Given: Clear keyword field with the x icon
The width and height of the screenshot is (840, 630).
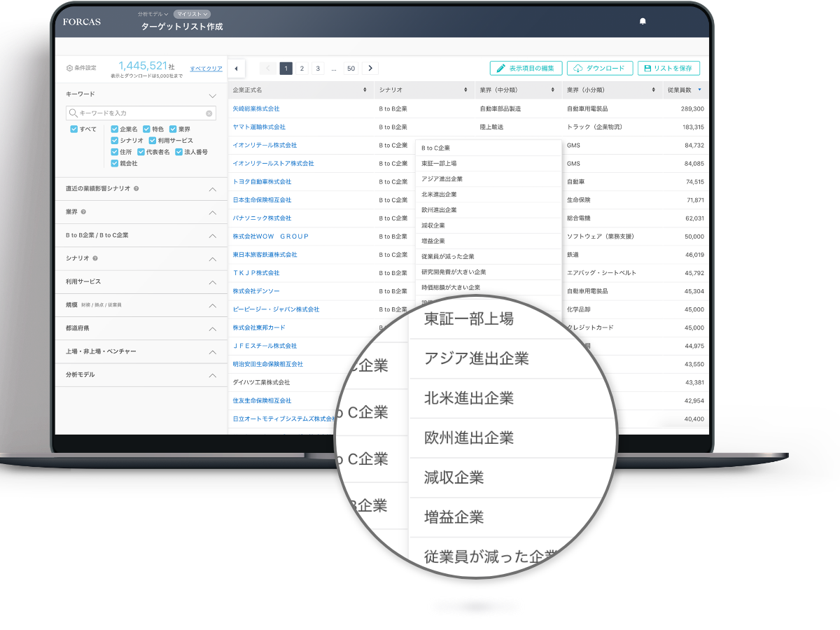Looking at the screenshot, I should (x=209, y=113).
